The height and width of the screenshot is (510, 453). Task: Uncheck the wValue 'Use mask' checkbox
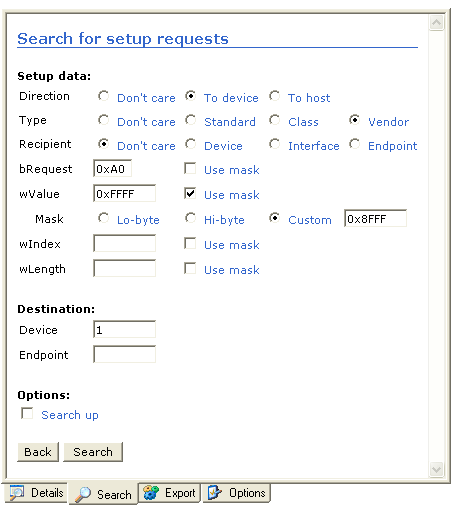pyautogui.click(x=190, y=193)
